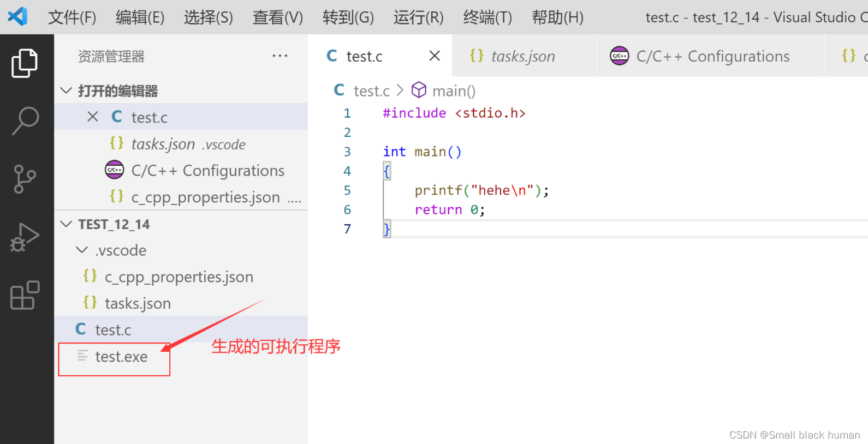Close test.c in the open editors list

pyautogui.click(x=93, y=117)
